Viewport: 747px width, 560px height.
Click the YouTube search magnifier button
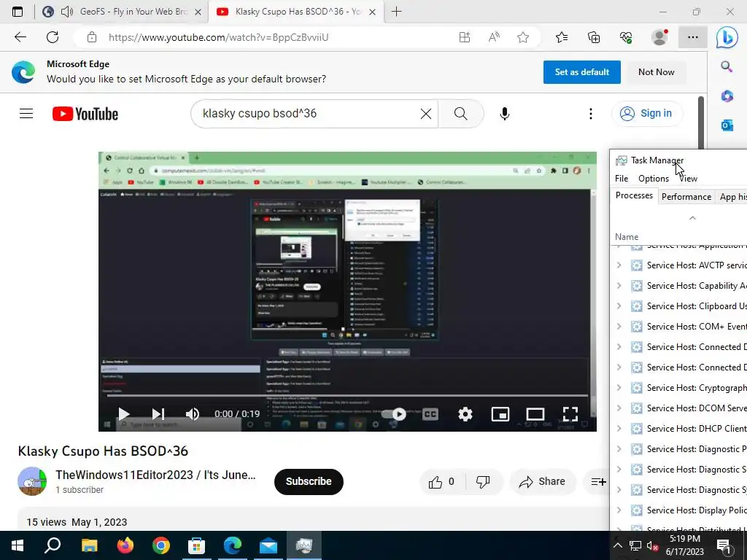pyautogui.click(x=461, y=113)
